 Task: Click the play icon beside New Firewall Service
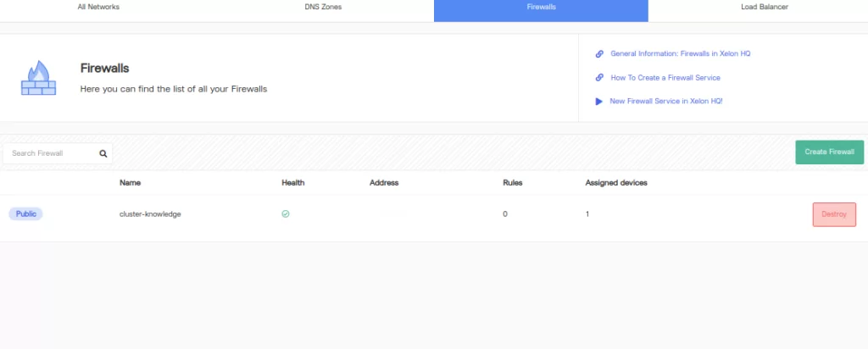pyautogui.click(x=598, y=102)
